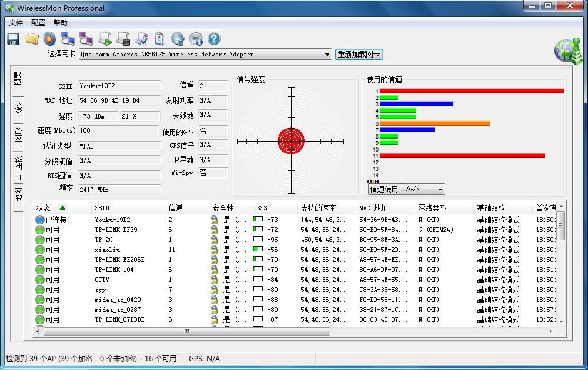Viewport: 588px width, 370px height.
Task: Open the 文件 menu
Action: 16,23
